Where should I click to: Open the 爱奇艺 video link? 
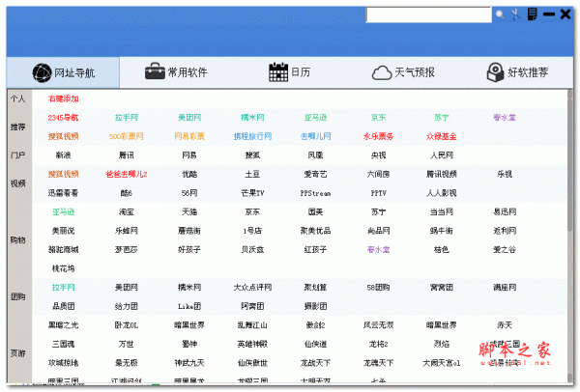click(315, 174)
